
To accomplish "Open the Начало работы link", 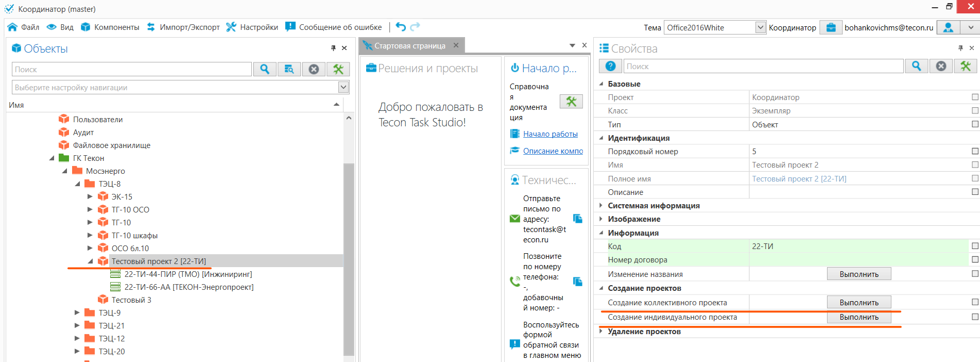I will click(x=550, y=134).
